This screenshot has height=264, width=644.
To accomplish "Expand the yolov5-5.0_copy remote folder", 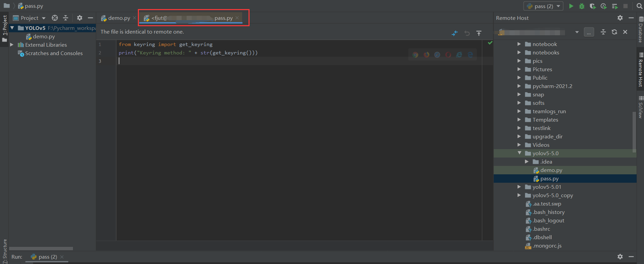I will point(519,195).
